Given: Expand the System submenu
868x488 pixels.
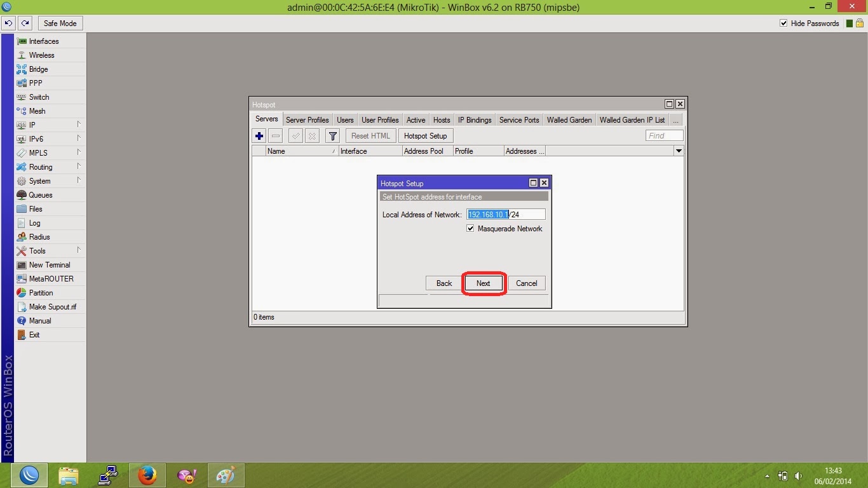Looking at the screenshot, I should click(x=79, y=180).
